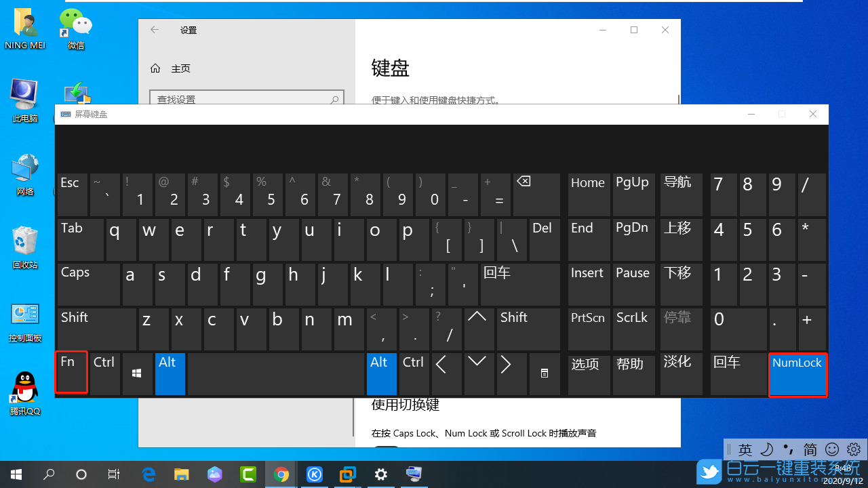This screenshot has width=868, height=488.
Task: Toggle simplified Chinese via the 简 icon
Action: point(810,449)
